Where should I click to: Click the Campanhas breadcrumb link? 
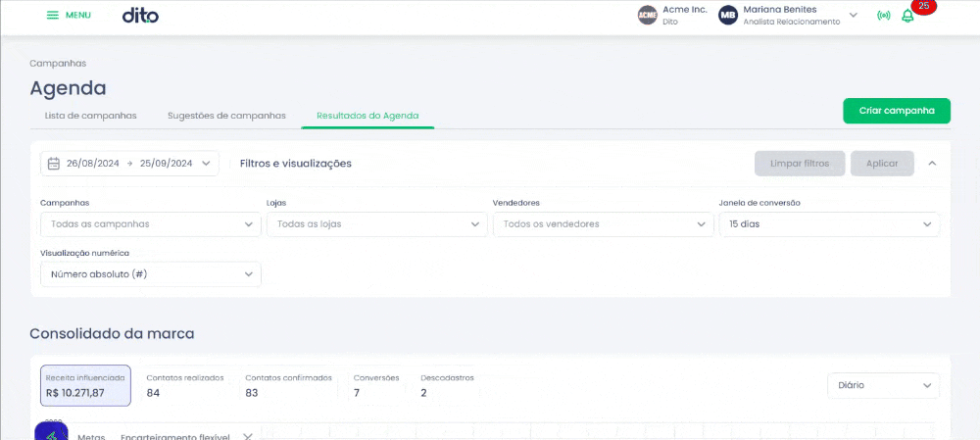click(x=58, y=63)
